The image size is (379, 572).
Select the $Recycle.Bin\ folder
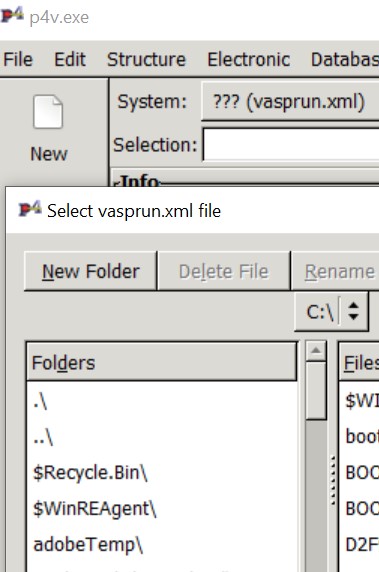coord(162,472)
